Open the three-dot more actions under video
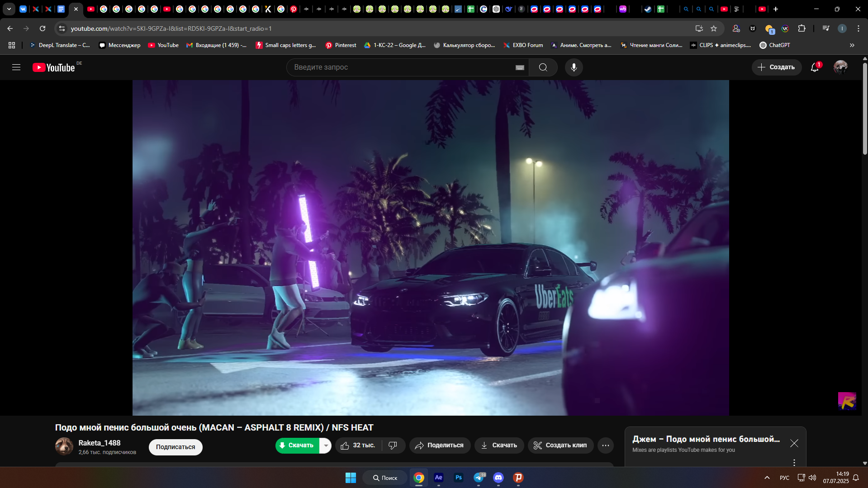Screen dimensions: 868x488 (606, 445)
